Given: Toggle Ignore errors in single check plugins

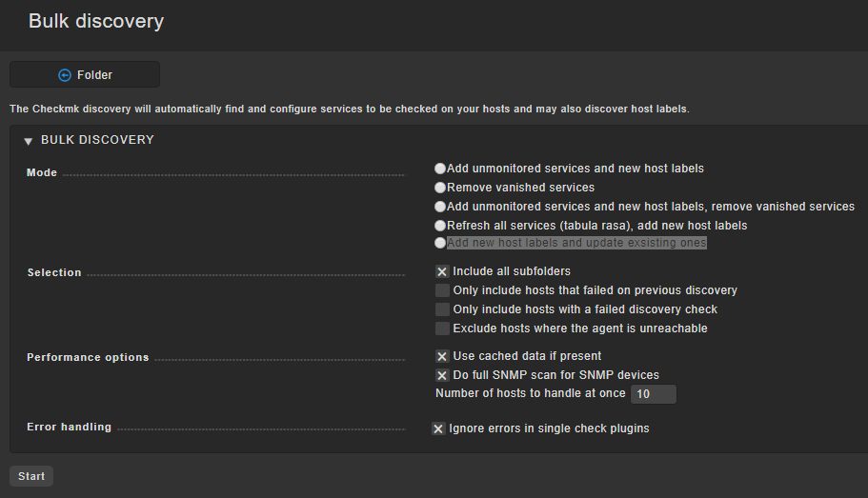Looking at the screenshot, I should click(438, 428).
